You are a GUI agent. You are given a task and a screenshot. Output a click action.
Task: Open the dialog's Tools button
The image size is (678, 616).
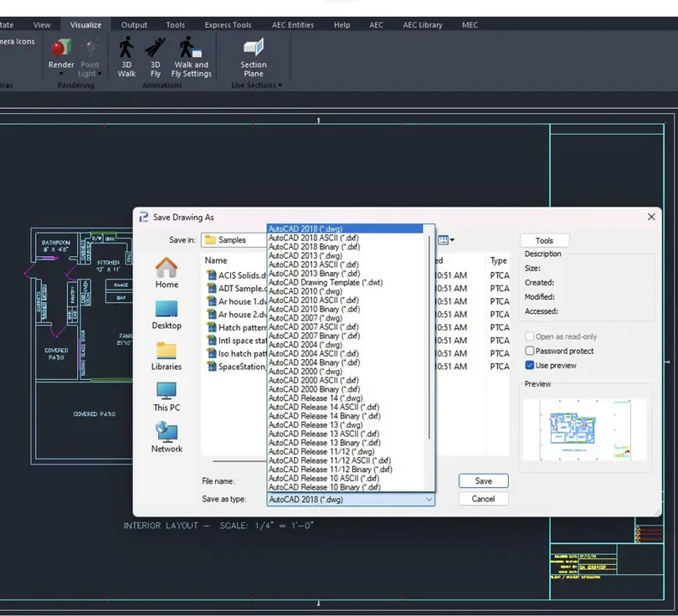click(x=544, y=240)
